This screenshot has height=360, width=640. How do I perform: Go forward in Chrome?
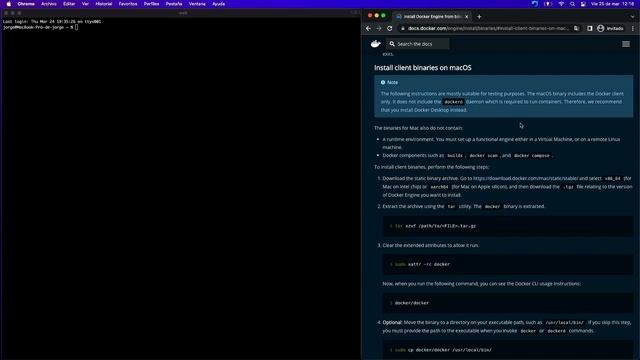(x=379, y=28)
